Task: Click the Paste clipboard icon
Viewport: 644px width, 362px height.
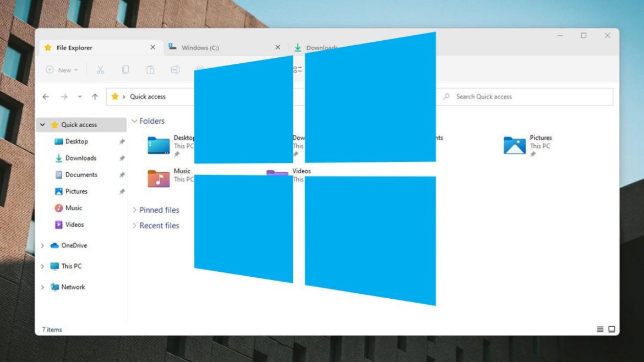Action: coord(150,70)
